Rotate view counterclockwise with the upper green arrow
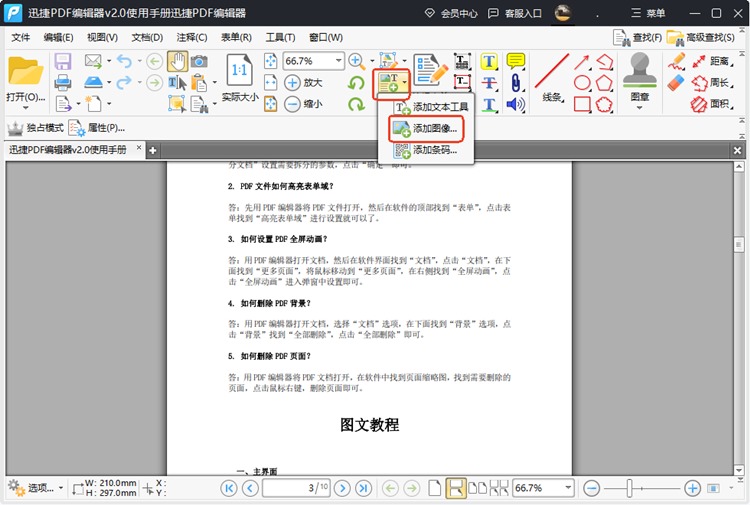This screenshot has width=750, height=505. [356, 83]
